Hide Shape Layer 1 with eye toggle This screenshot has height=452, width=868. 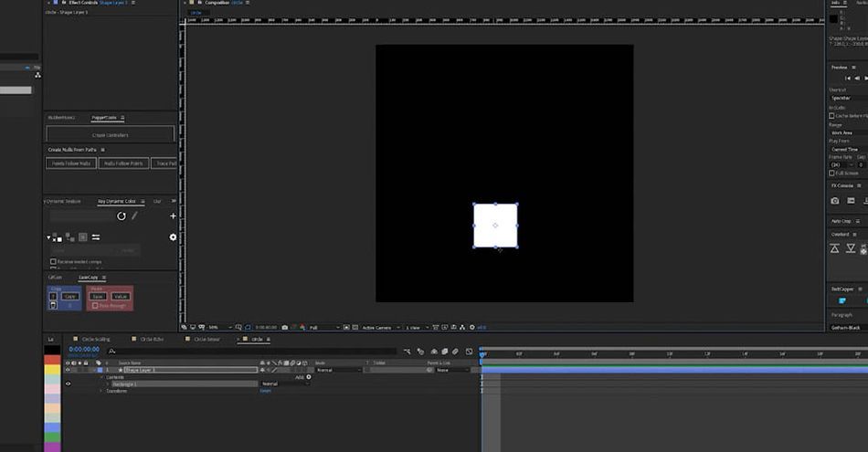click(x=69, y=370)
